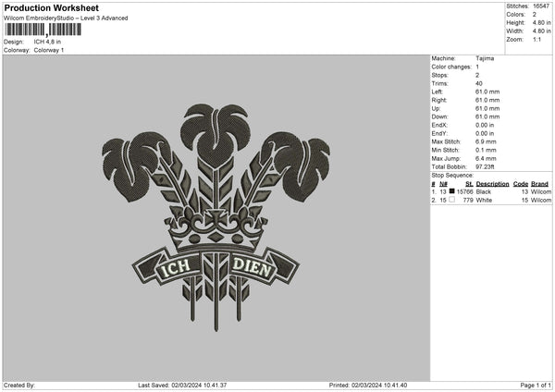Click the 'Color changes:' label
Screen dimensions: 555x392
click(451, 67)
